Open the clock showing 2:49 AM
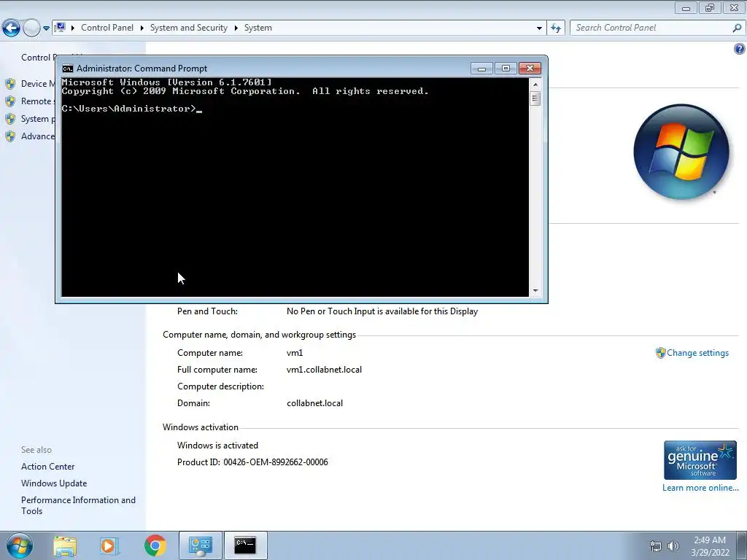 point(710,546)
